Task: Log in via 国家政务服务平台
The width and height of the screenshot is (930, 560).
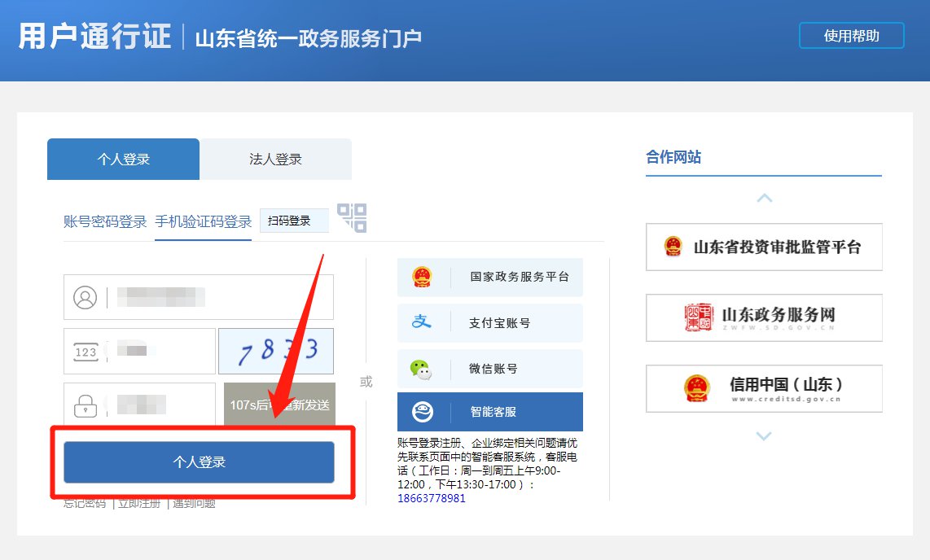Action: (490, 277)
